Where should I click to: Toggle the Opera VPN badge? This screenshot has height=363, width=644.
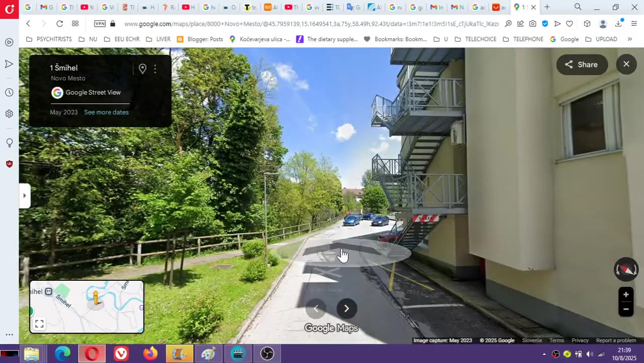[100, 24]
